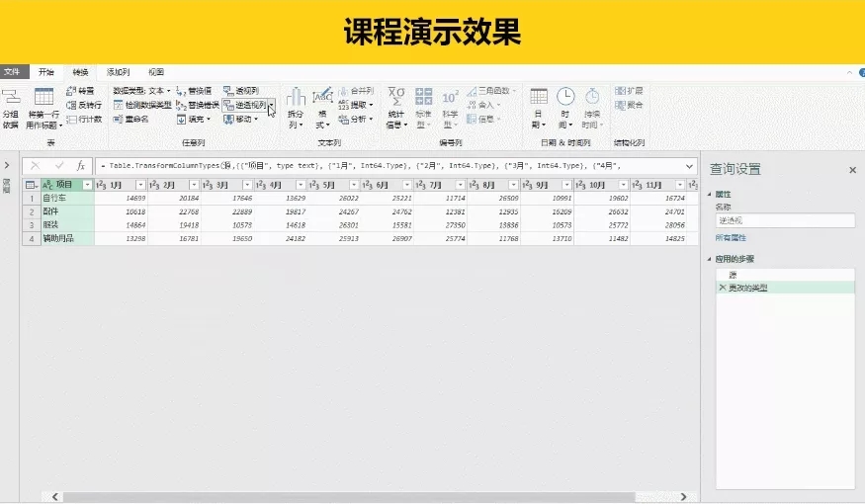865x504 pixels.
Task: Click the 检测数据类型 button
Action: click(142, 105)
